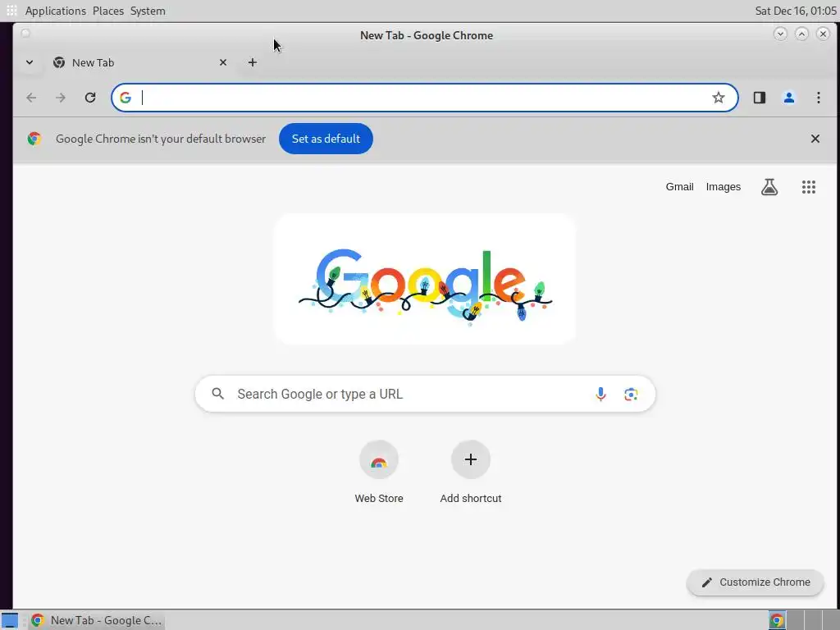Open Search Labs flask icon
The height and width of the screenshot is (630, 840).
point(769,187)
